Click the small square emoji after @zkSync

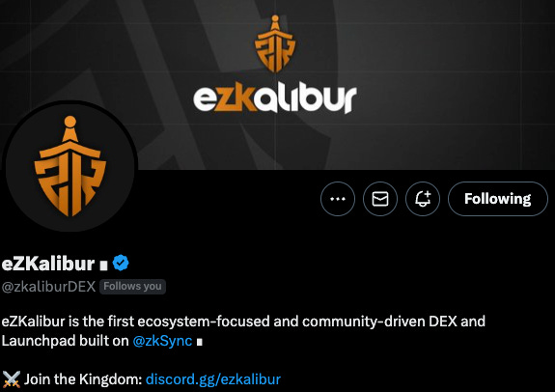pos(200,342)
